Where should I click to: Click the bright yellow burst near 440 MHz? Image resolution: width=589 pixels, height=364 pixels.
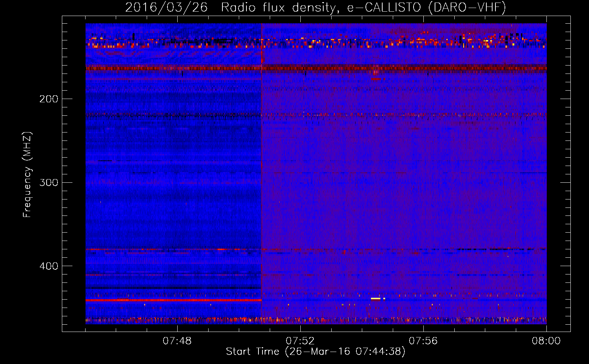point(376,298)
